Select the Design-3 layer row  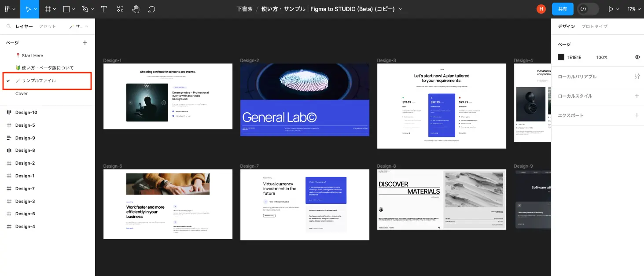click(48, 201)
